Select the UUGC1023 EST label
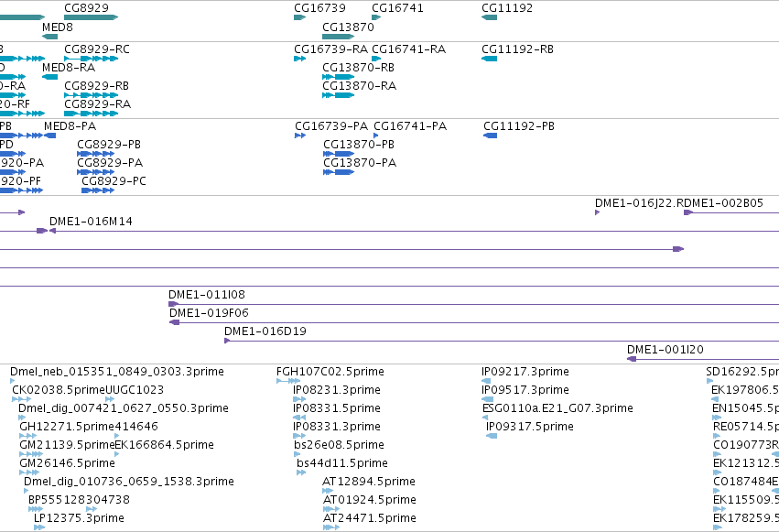 [x=135, y=390]
